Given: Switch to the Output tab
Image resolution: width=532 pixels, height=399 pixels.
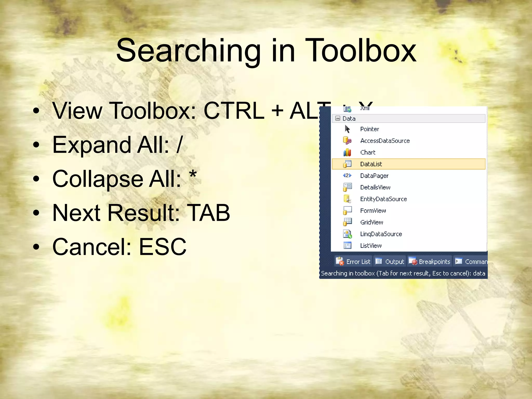Looking at the screenshot, I should point(390,261).
